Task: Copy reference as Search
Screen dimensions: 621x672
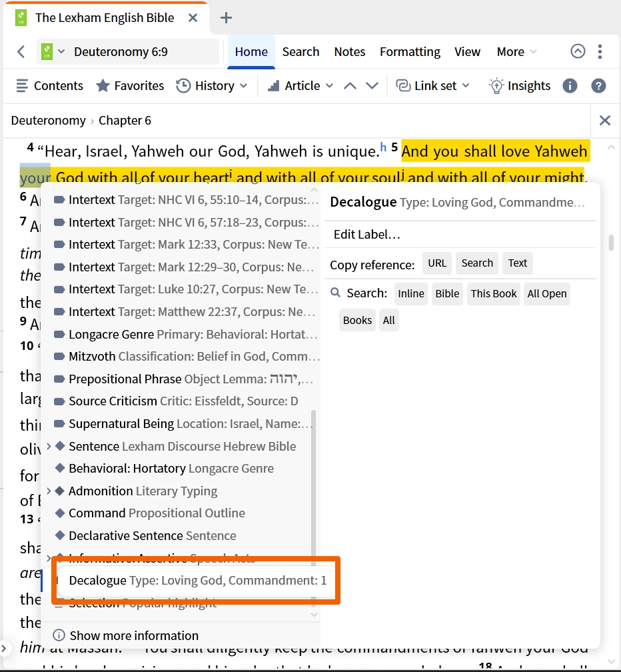Action: tap(477, 263)
